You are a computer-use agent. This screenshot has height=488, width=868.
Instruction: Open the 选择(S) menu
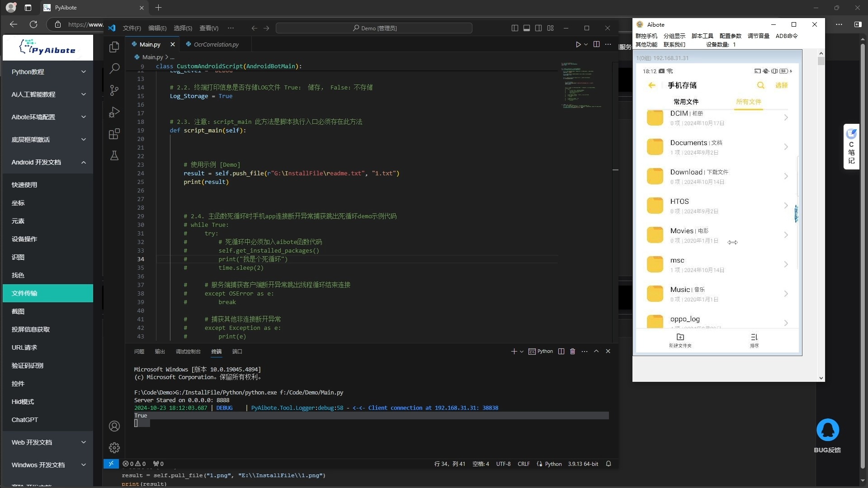[183, 28]
